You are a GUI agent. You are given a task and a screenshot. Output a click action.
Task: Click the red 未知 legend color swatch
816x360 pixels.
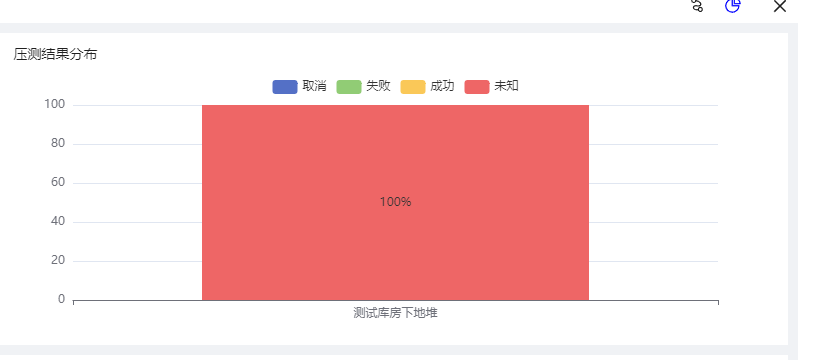point(477,87)
